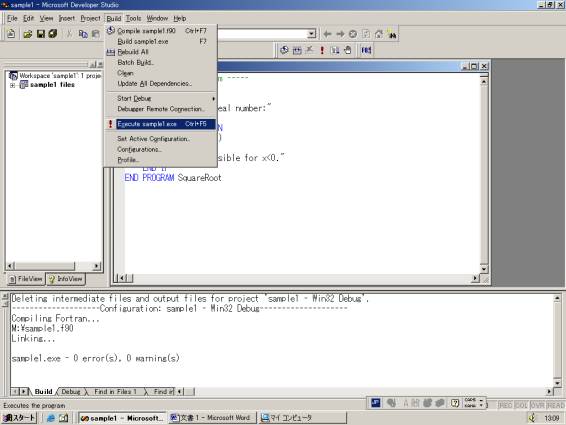Switch to Microsoft Word taskbar button
Screen dimensions: 566x425
213,418
